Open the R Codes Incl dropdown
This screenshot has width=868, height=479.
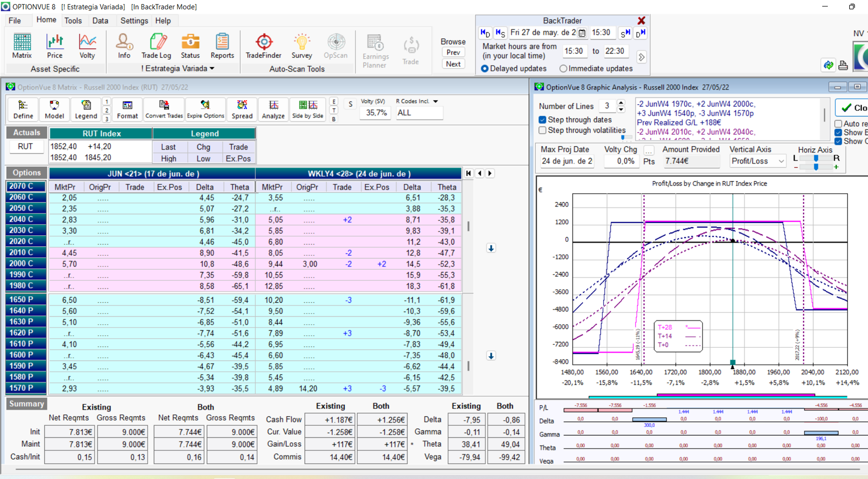[x=436, y=102]
